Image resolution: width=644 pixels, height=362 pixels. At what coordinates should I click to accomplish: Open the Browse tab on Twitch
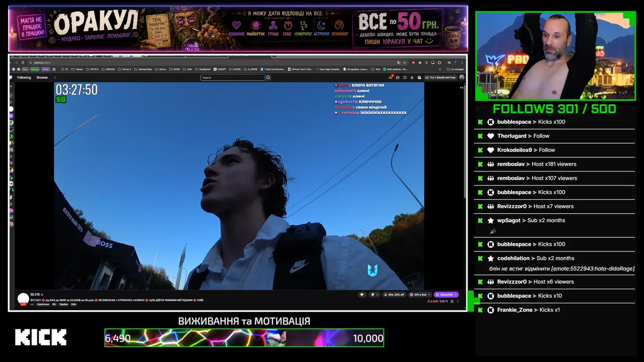(x=42, y=77)
